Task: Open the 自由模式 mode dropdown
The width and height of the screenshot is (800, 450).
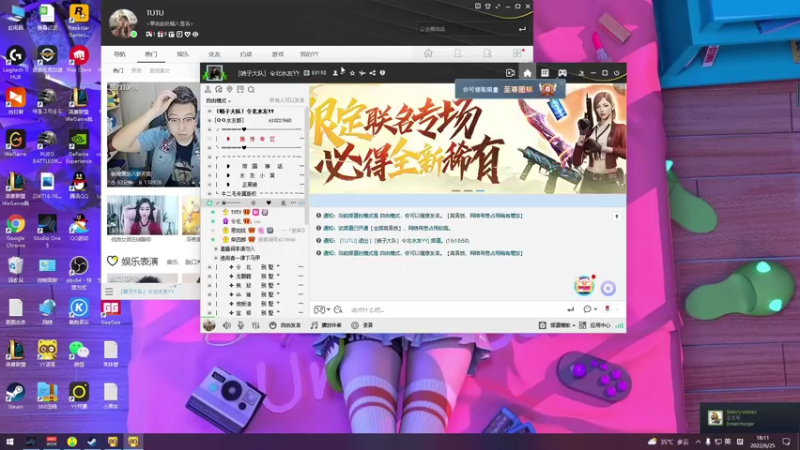Action: [x=218, y=101]
